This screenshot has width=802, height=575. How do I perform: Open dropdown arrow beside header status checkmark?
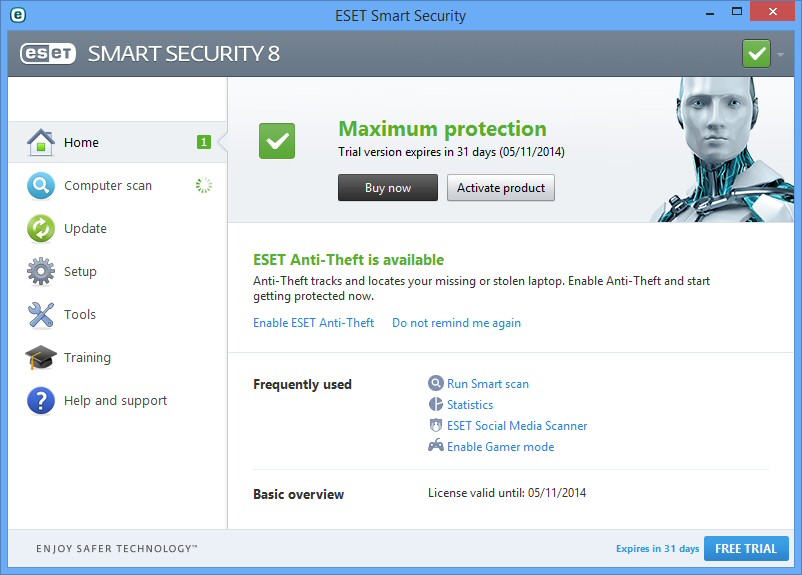pos(781,54)
